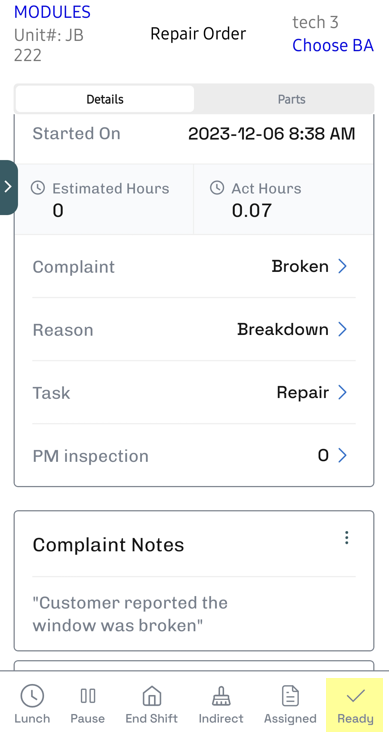Expand the left side panel arrow
Screen dimensions: 389x734
[x=8, y=187]
